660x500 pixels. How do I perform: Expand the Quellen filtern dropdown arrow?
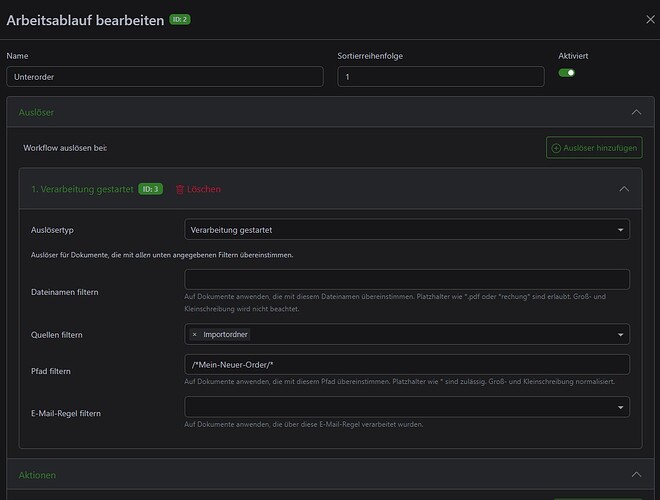coord(620,334)
